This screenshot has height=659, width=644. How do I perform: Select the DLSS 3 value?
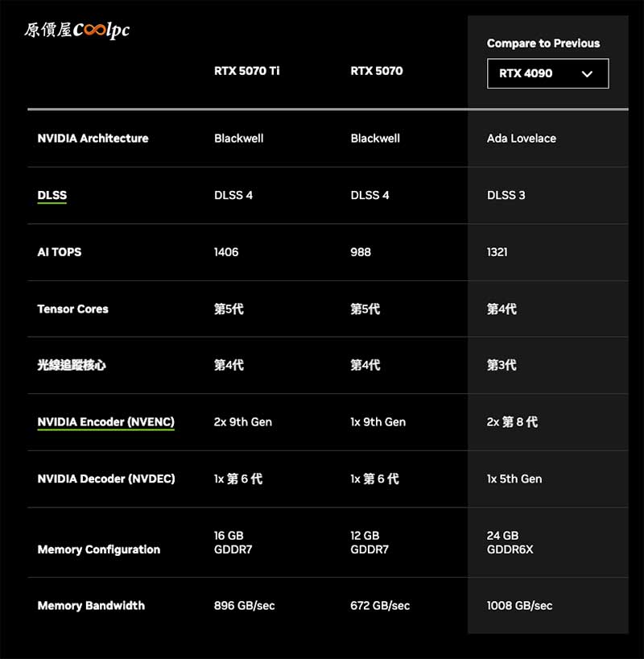click(506, 195)
